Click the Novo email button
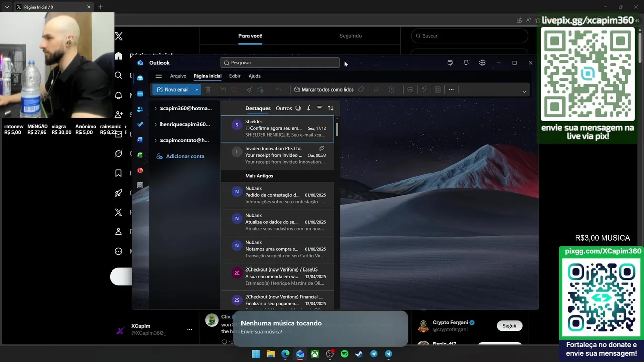The width and height of the screenshot is (644, 362). pyautogui.click(x=173, y=89)
